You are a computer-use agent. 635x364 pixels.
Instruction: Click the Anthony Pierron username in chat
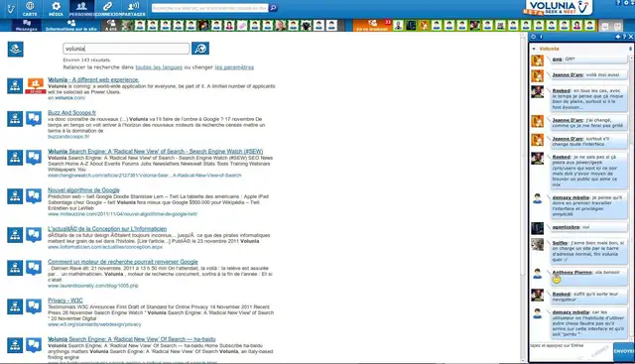(571, 272)
